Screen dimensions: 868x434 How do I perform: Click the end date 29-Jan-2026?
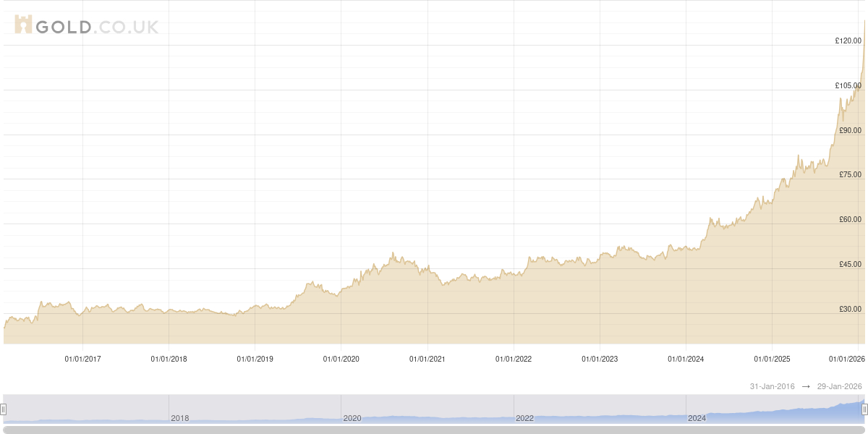pyautogui.click(x=840, y=387)
